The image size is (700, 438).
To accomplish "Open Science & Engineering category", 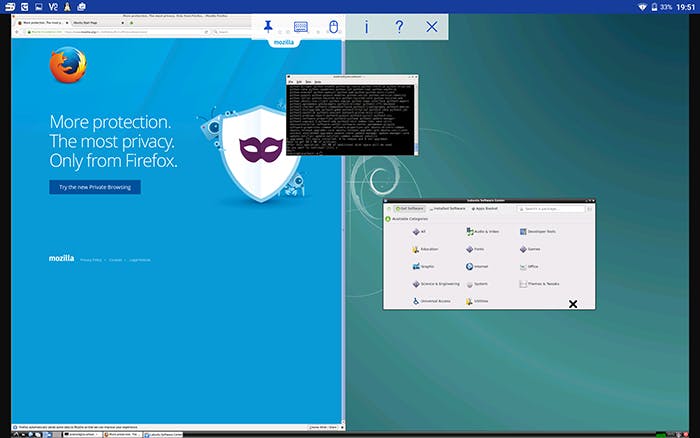I will (x=436, y=284).
